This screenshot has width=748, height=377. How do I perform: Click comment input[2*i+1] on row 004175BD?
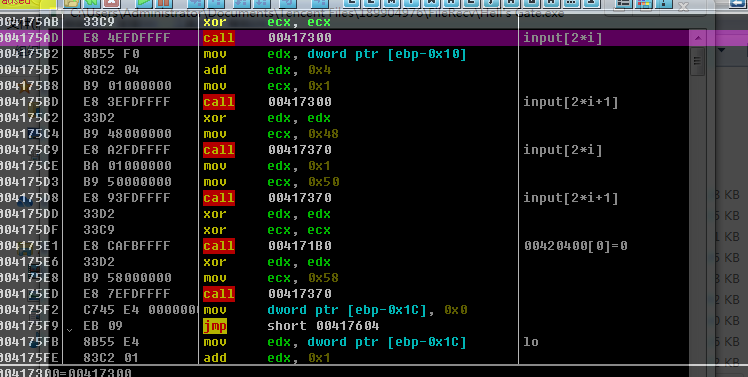(x=571, y=102)
